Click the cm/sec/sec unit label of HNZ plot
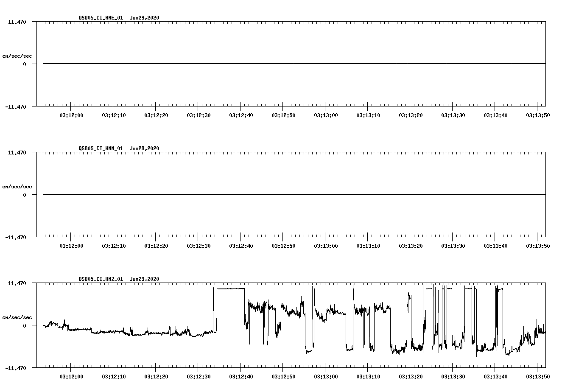Screen dimensions: 576x392 17,317
